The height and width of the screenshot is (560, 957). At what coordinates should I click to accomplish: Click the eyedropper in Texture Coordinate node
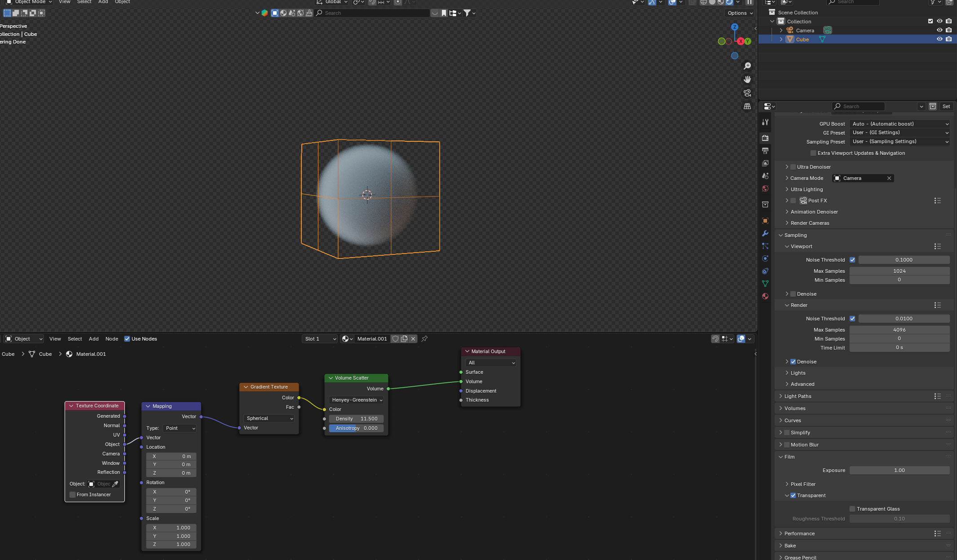tap(115, 484)
